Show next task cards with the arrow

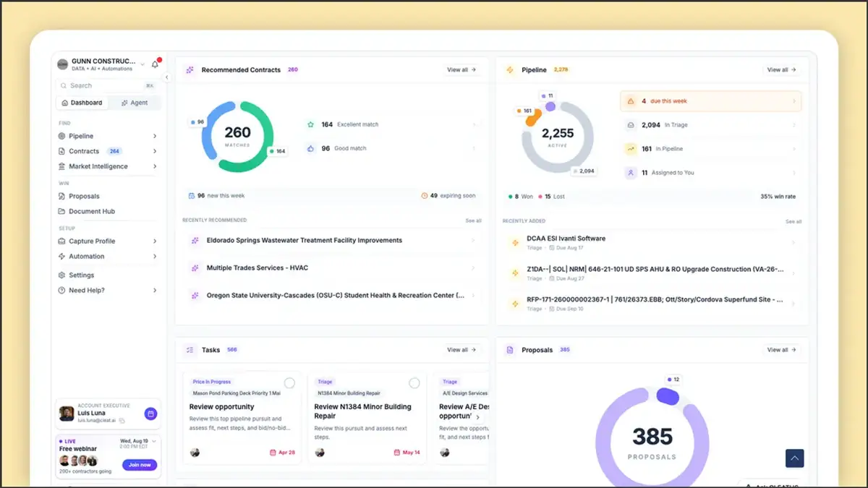477,417
